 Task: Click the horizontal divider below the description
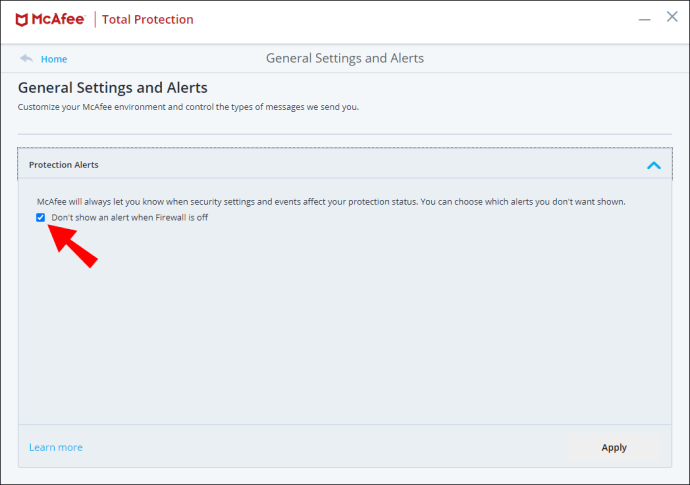pos(345,134)
